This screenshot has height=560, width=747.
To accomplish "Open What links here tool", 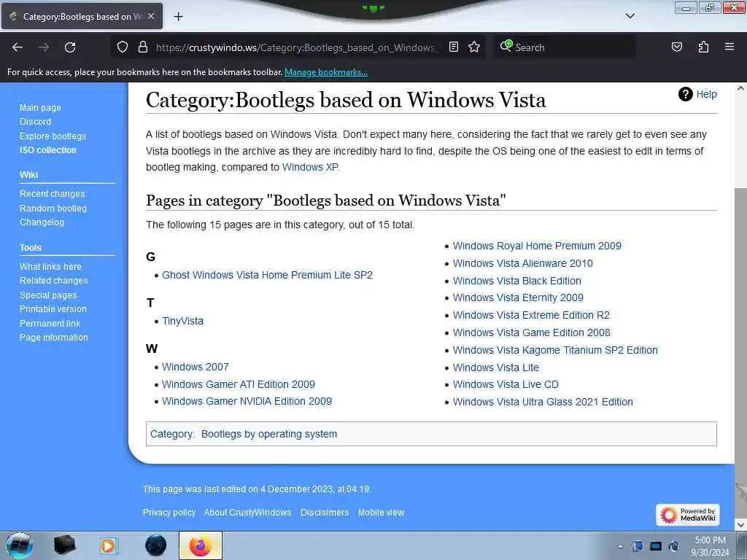I will [50, 267].
